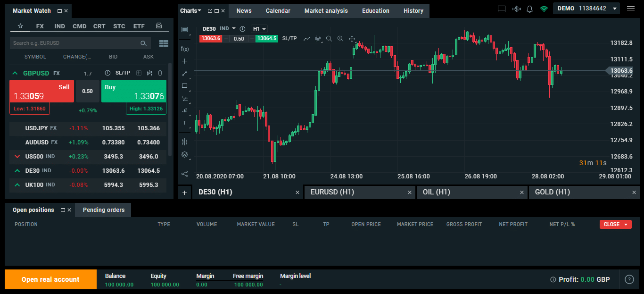Open the H1 timeframe dropdown
The width and height of the screenshot is (644, 294).
(259, 28)
